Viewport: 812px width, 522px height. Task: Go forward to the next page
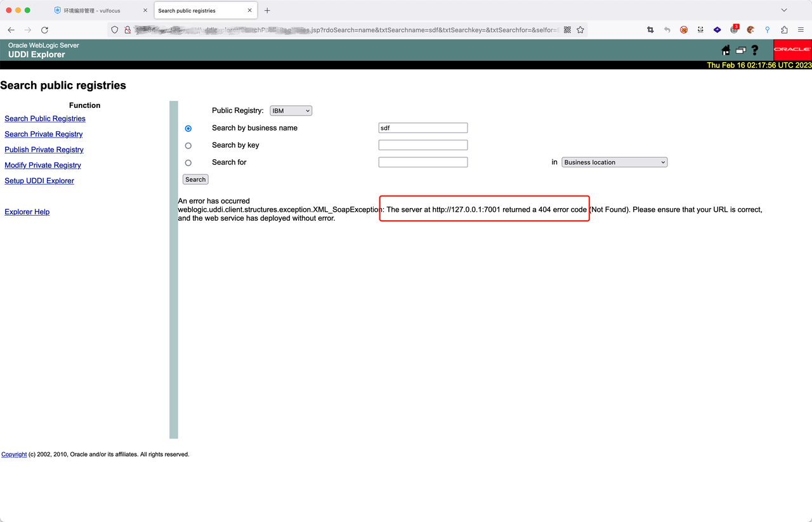(27, 30)
